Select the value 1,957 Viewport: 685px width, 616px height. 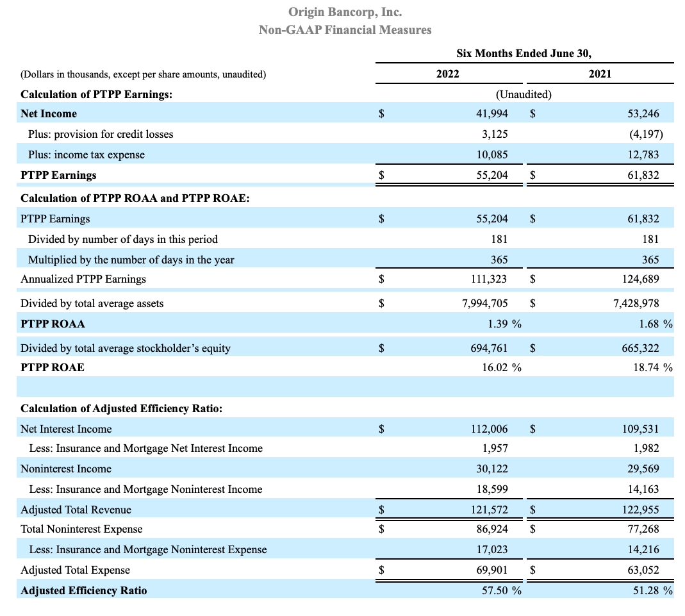pos(495,448)
